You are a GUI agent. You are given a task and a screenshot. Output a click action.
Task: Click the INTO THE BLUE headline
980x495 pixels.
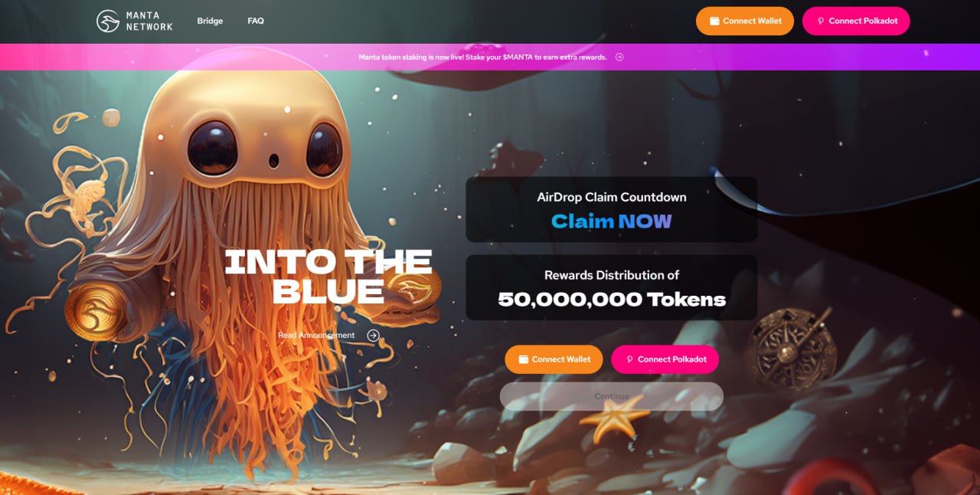click(x=328, y=277)
